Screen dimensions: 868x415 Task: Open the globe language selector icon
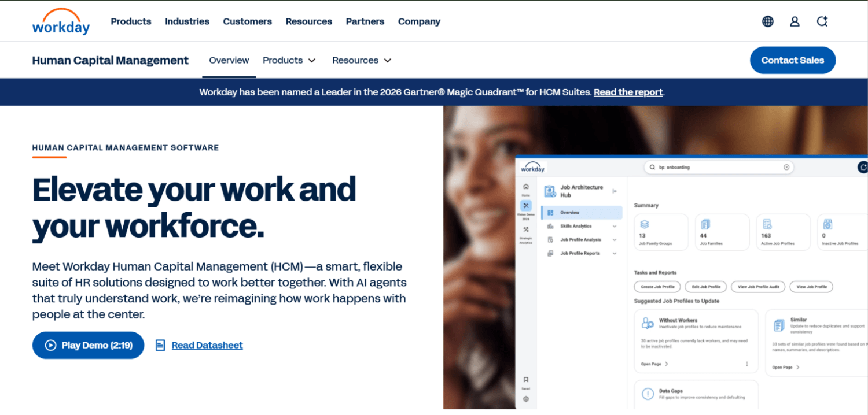pyautogui.click(x=768, y=21)
